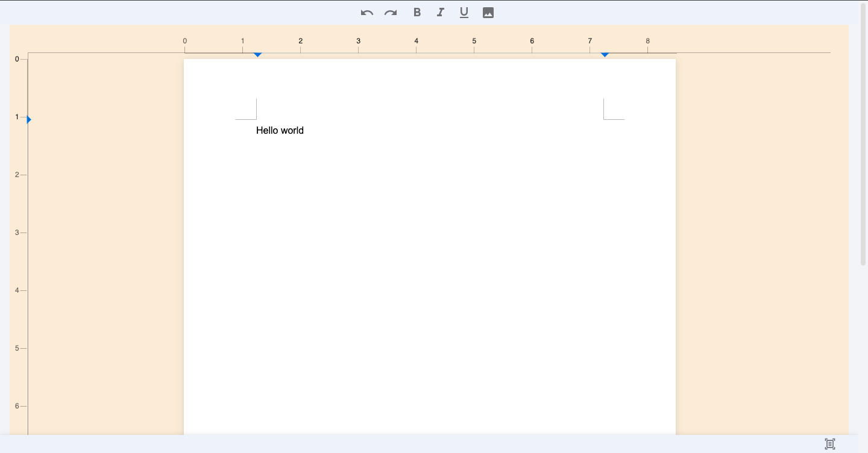Click ruler number 4 on horizontal ruler
The image size is (868, 453).
pyautogui.click(x=416, y=41)
